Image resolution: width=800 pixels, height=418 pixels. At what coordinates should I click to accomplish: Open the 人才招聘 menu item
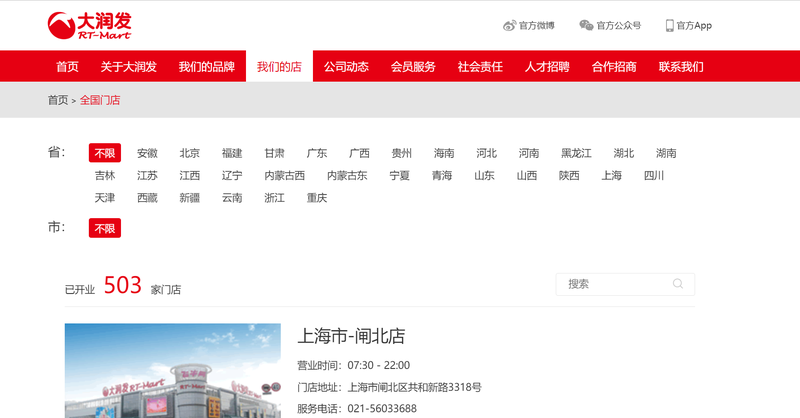pyautogui.click(x=547, y=67)
